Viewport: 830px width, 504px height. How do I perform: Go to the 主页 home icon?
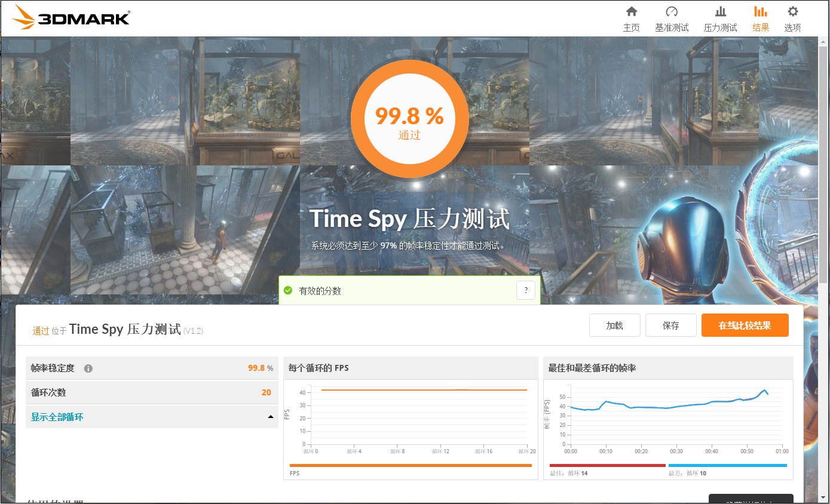pyautogui.click(x=631, y=11)
